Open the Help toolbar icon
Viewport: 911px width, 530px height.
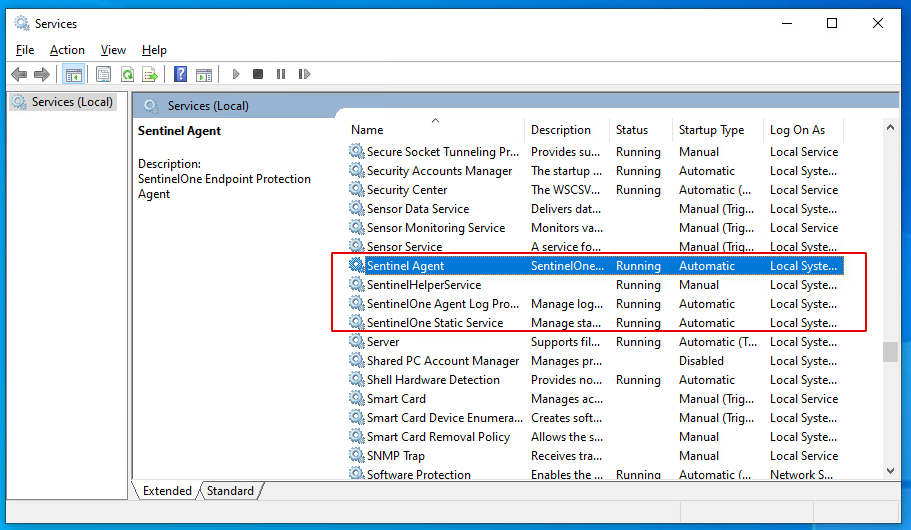[x=181, y=74]
